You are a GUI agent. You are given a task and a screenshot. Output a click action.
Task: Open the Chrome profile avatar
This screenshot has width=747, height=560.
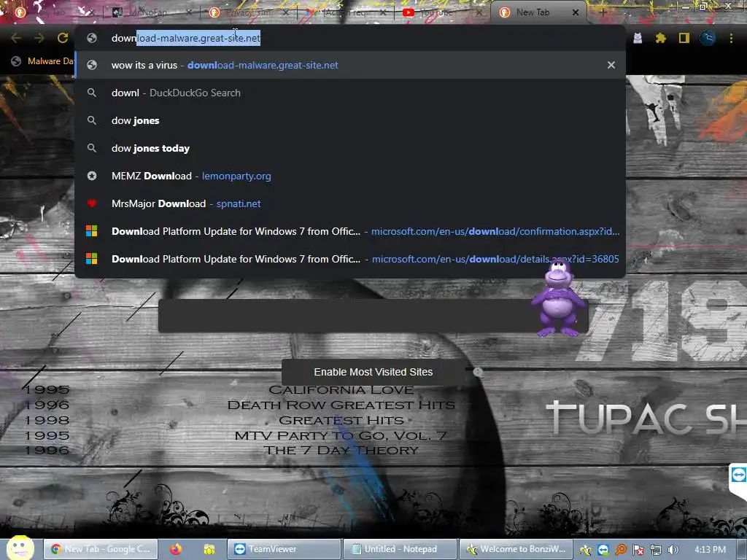(708, 38)
